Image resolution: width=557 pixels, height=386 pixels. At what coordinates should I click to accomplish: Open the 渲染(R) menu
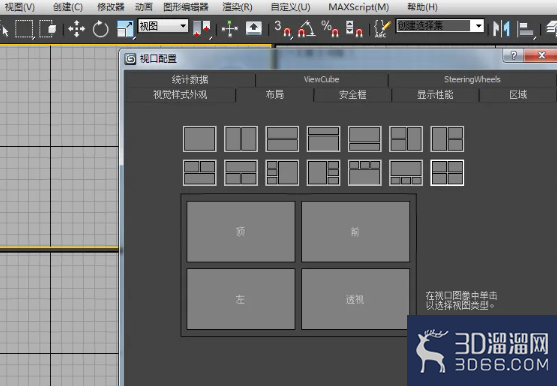(x=237, y=7)
